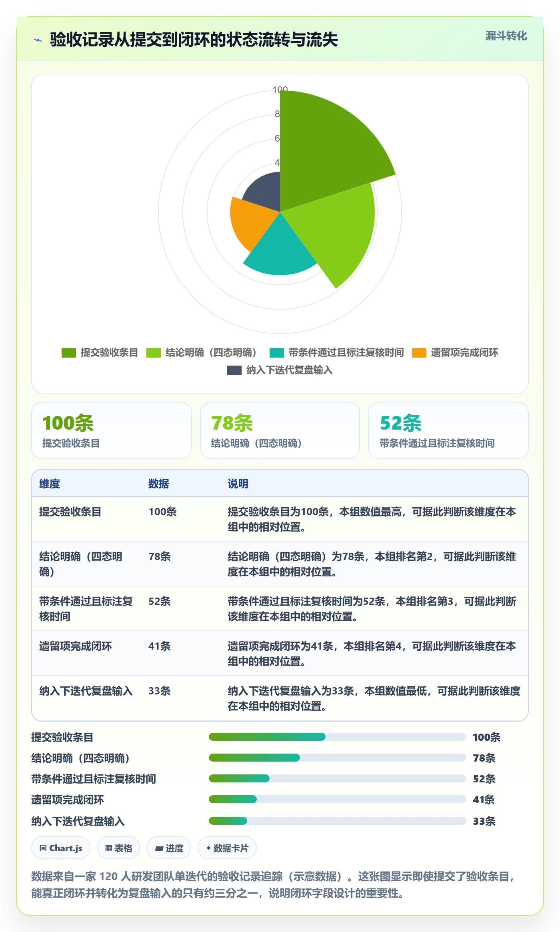Toggle the 纳入下迭代复盘输入 legend item
Image resolution: width=560 pixels, height=932 pixels.
point(280,370)
